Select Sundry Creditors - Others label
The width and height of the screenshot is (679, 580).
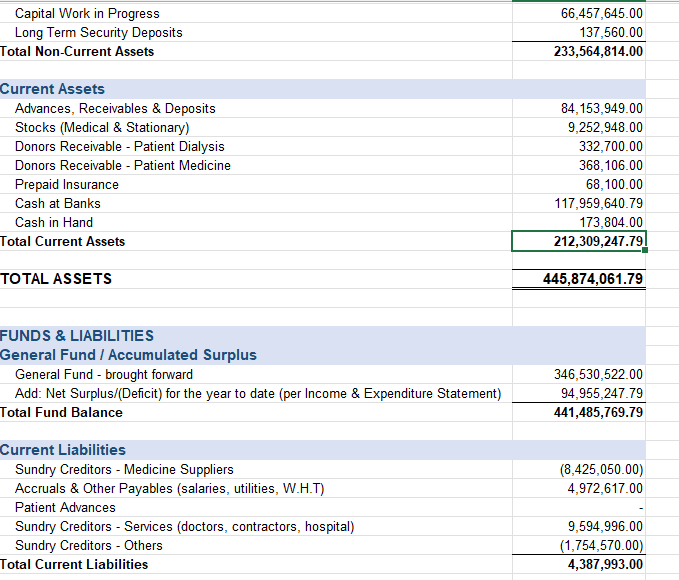pos(89,545)
